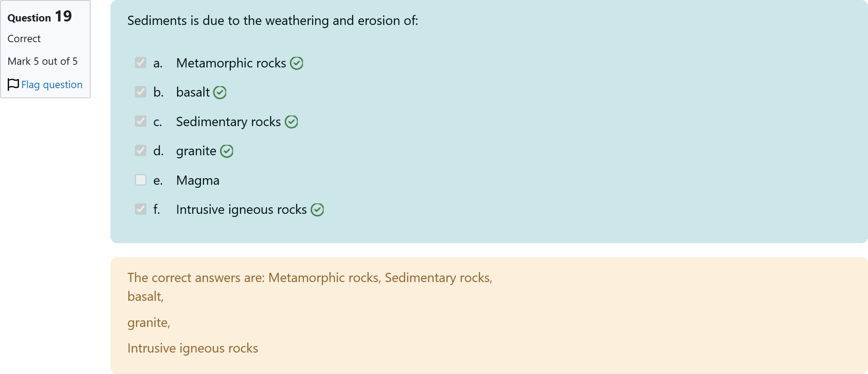Uncheck the option d. granite checkbox
Screen dimensions: 868x374
click(x=141, y=151)
